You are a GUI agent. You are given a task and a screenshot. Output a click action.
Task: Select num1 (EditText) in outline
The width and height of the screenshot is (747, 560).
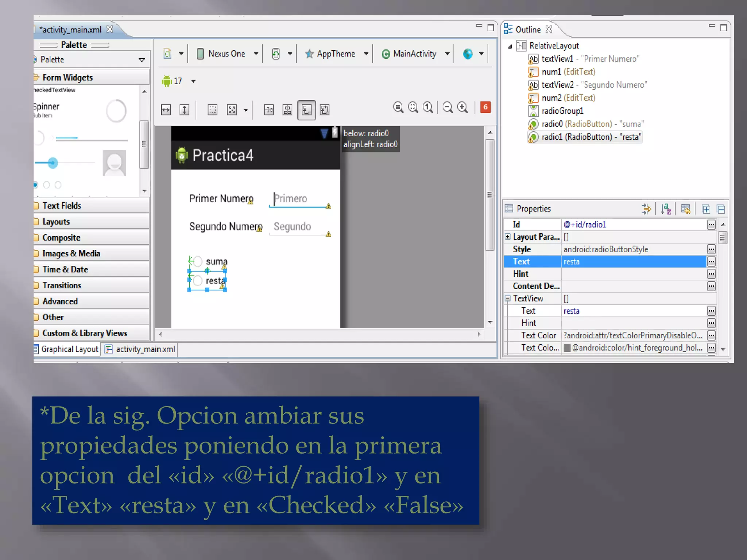coord(562,72)
